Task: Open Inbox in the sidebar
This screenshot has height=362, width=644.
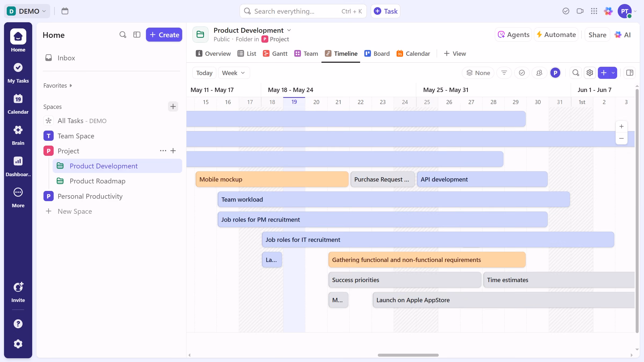Action: tap(111, 58)
